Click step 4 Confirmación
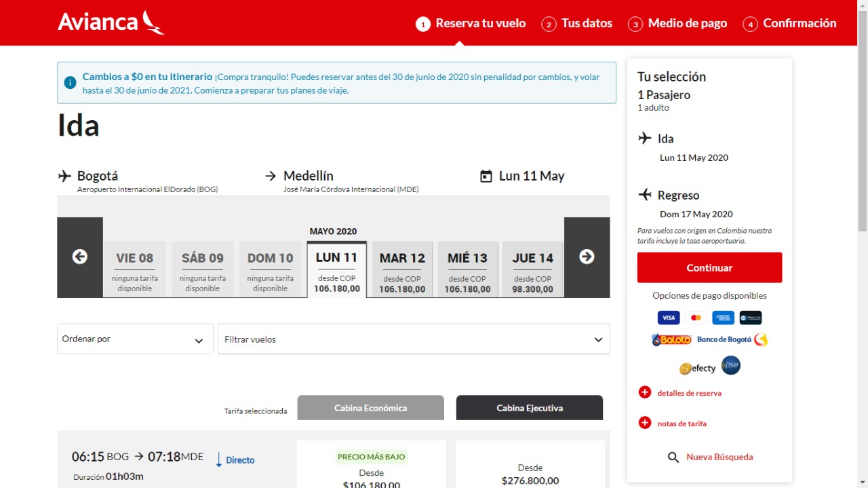 pyautogui.click(x=790, y=24)
